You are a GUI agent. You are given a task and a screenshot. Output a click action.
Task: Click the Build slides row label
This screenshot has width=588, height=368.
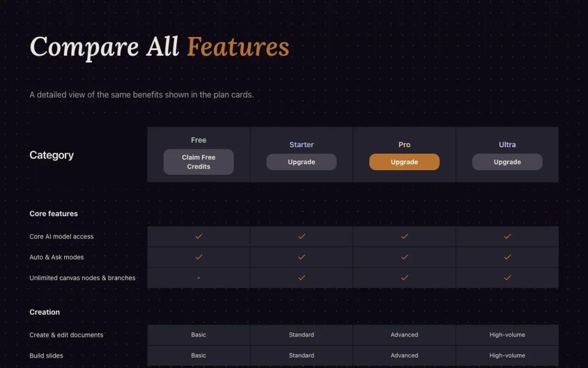pos(46,355)
